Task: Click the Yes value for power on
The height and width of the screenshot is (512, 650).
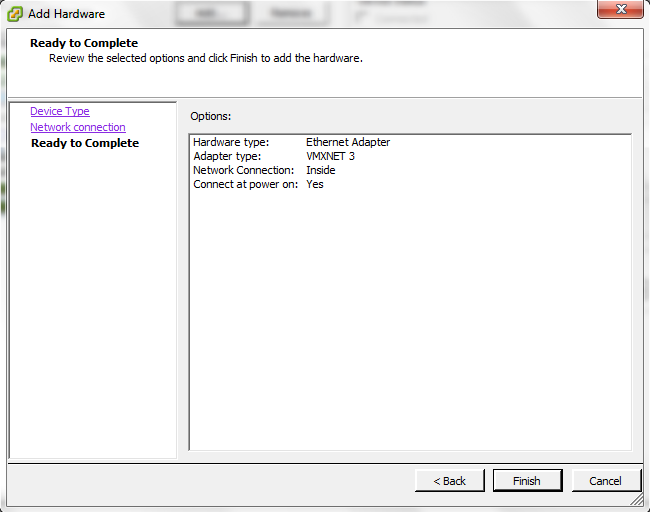Action: click(315, 184)
